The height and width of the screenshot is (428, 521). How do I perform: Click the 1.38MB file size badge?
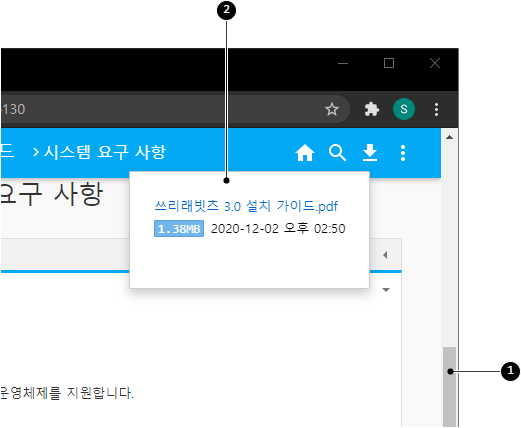[179, 229]
